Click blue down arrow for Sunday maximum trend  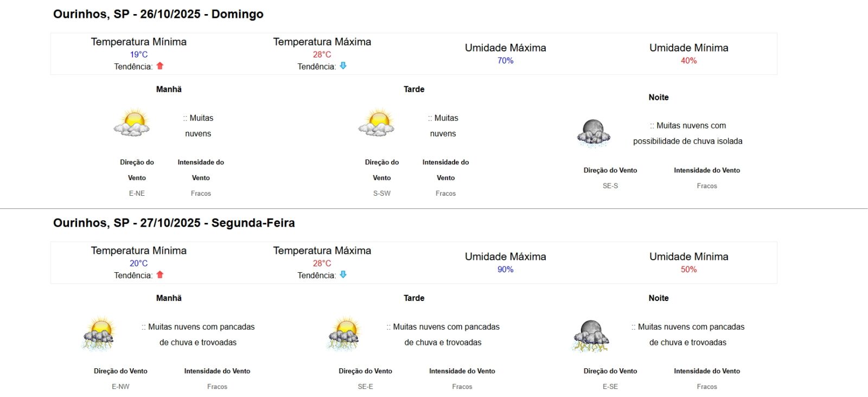click(343, 66)
